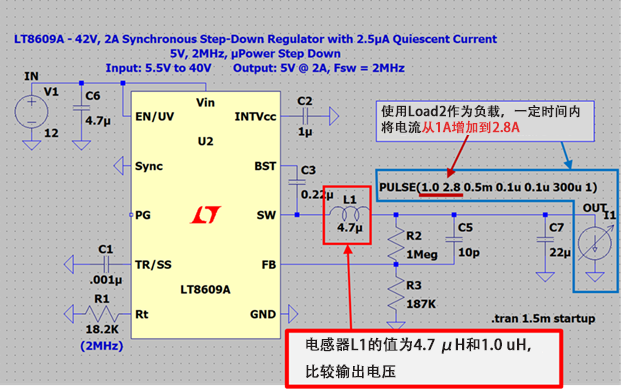Click the red LT logo on U2
The height and width of the screenshot is (392, 622).
[x=206, y=215]
